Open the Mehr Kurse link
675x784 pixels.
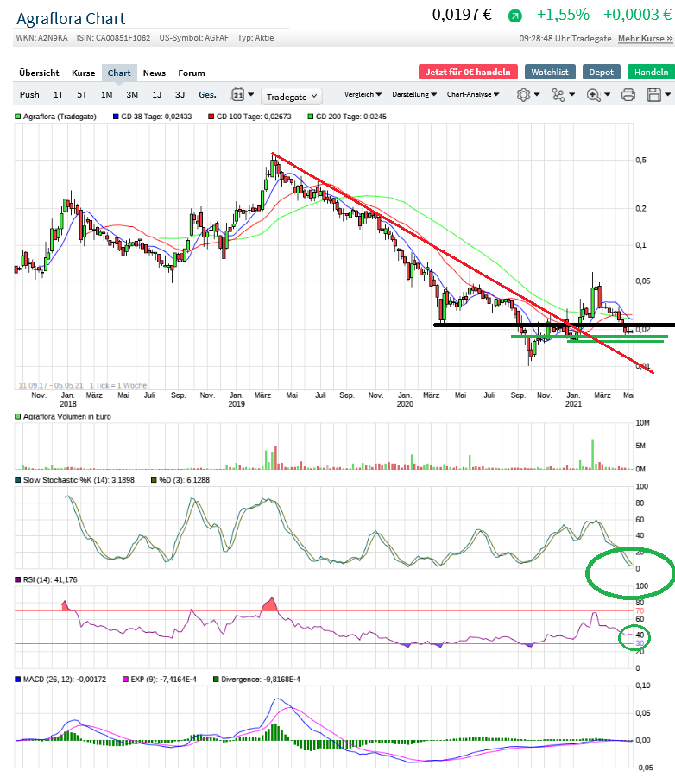click(645, 39)
